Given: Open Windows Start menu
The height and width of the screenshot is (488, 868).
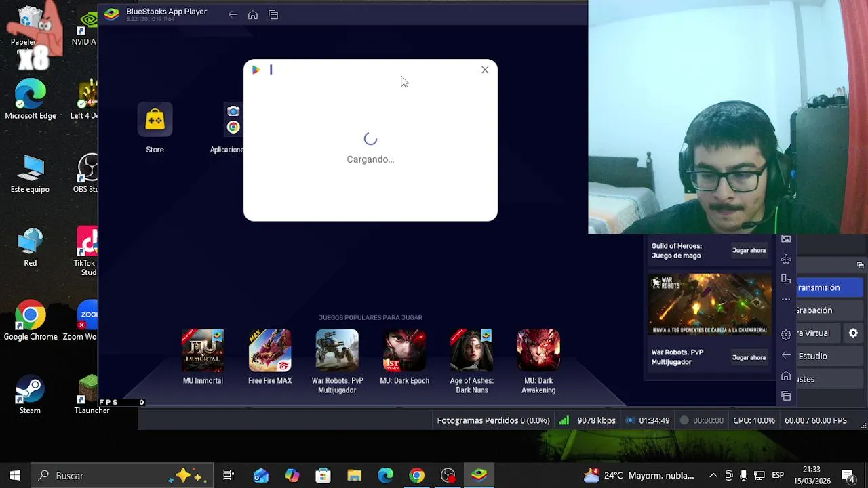Looking at the screenshot, I should [x=15, y=476].
